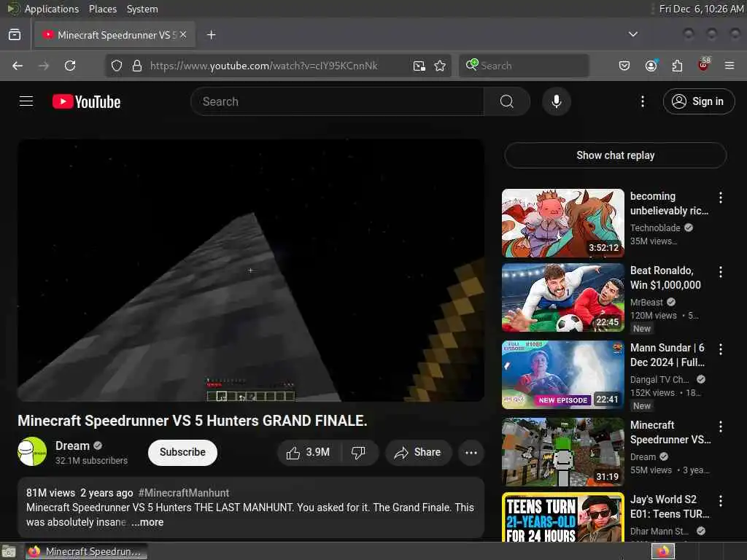
Task: Open options for Beat Ronaldo video
Action: [x=721, y=272]
